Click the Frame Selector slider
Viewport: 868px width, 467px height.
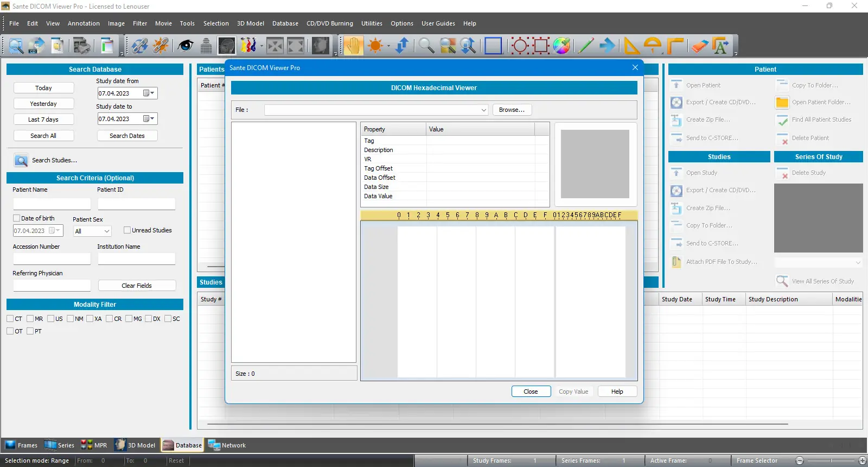[831, 460]
